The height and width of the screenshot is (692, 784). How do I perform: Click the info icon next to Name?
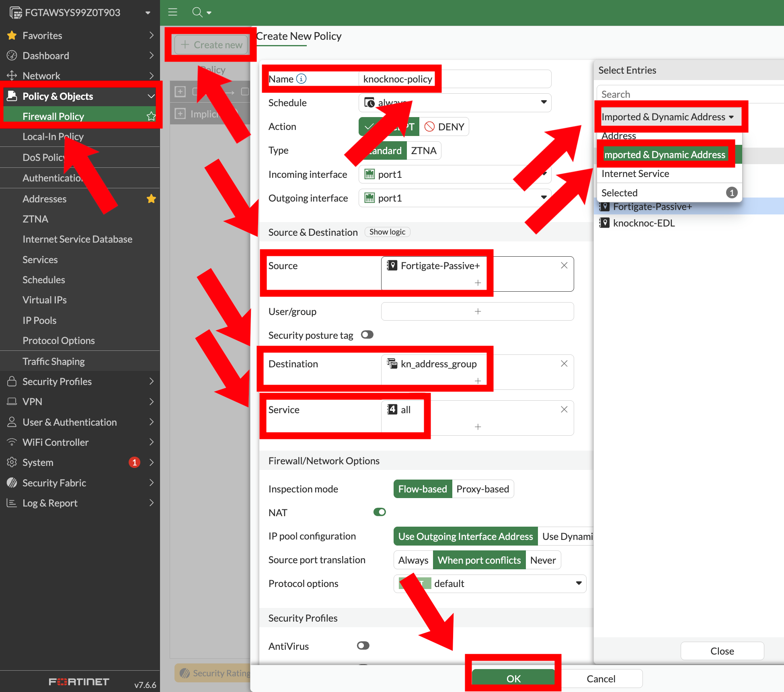(301, 79)
